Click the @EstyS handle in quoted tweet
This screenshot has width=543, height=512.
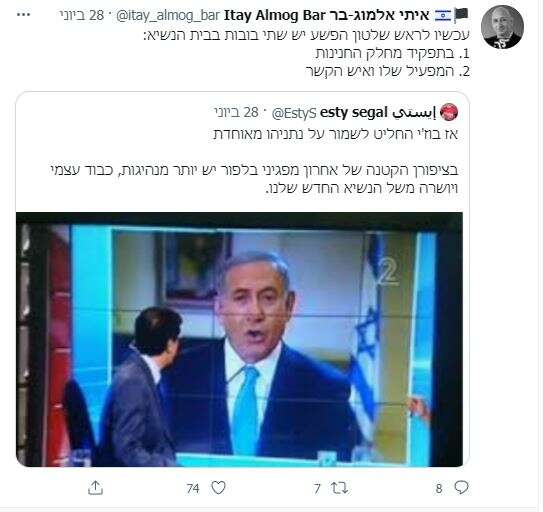294,113
